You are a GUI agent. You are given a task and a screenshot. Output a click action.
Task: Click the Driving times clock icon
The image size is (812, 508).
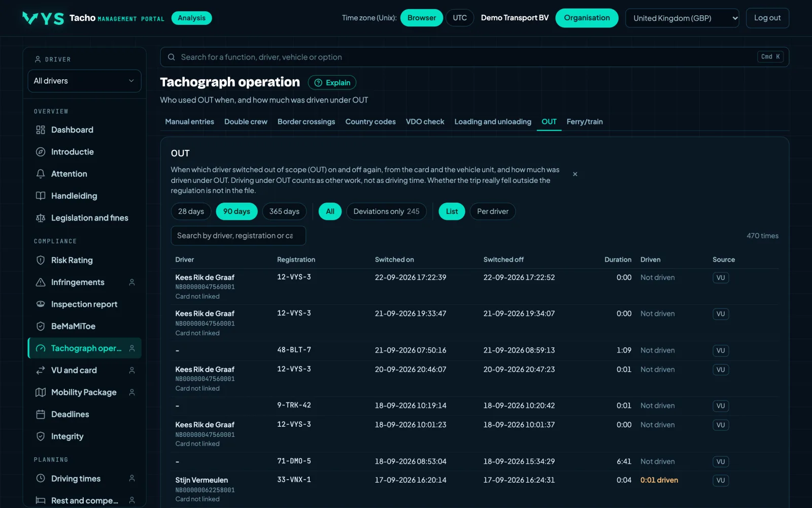point(41,479)
